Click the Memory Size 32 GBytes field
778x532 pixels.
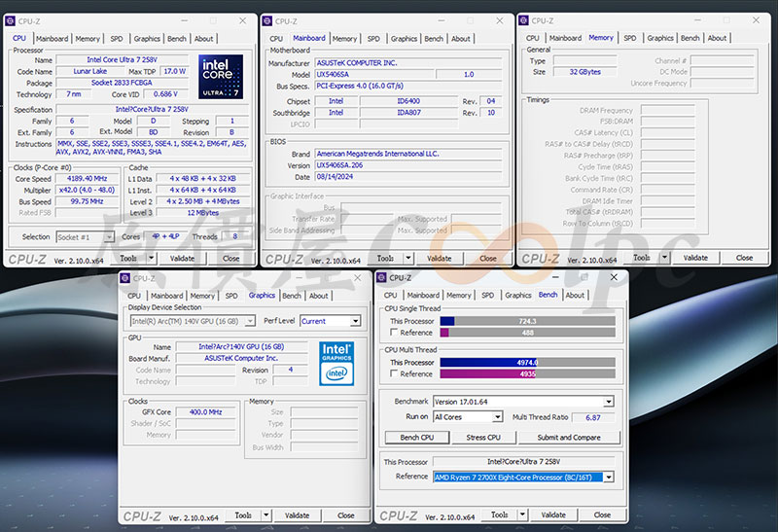(x=585, y=71)
